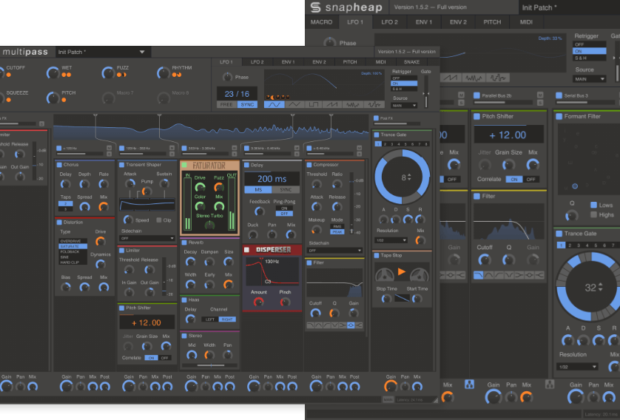Open Transient Shaper Sidechain dropdown

pyautogui.click(x=147, y=238)
